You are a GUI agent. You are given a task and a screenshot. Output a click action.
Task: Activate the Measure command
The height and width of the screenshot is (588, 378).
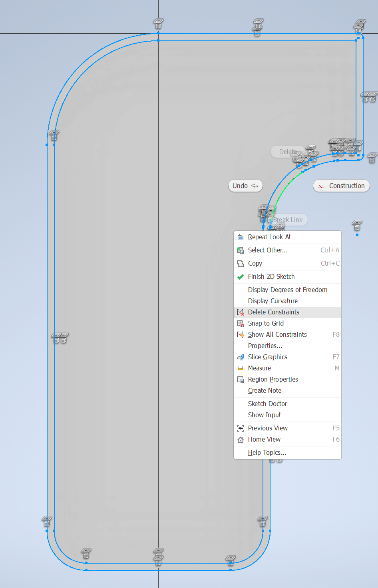tap(288, 368)
